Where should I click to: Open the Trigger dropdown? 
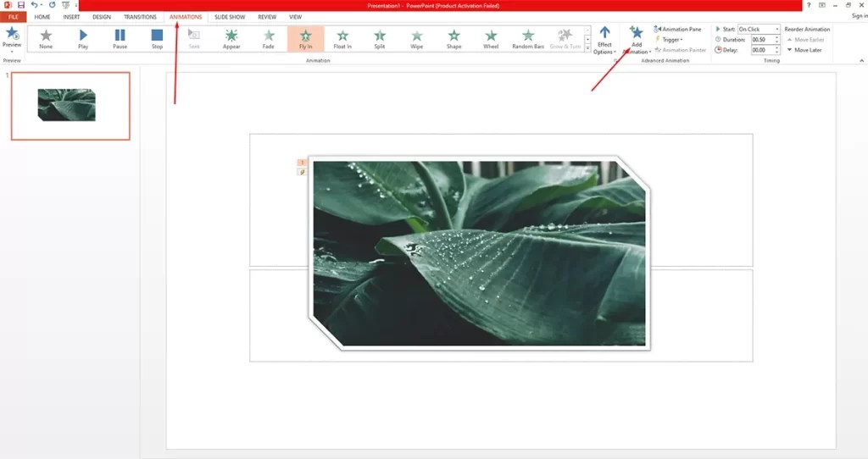coord(670,40)
